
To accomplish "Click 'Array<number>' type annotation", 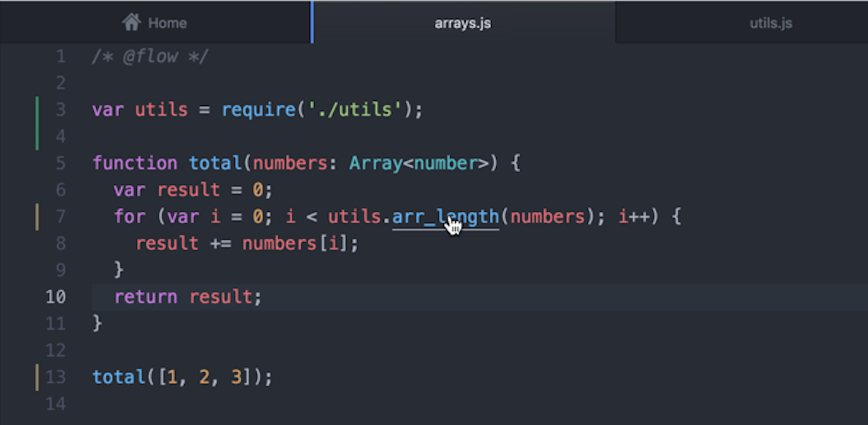I will [x=418, y=163].
